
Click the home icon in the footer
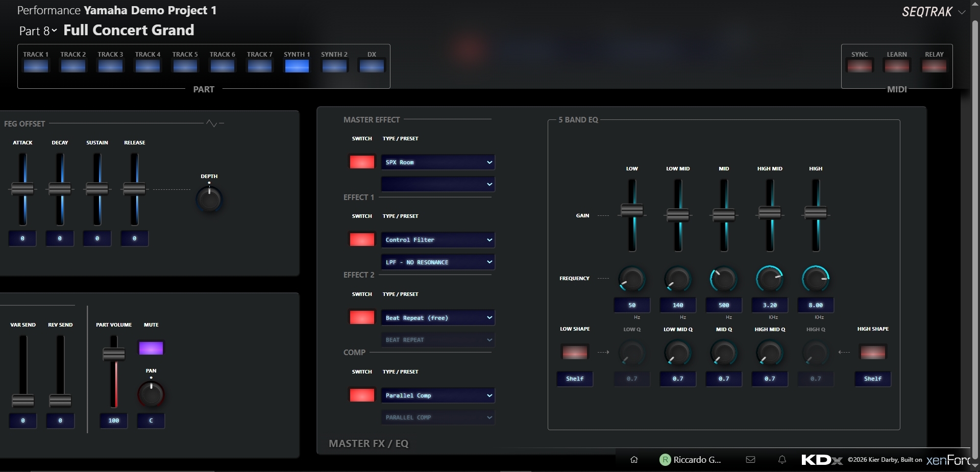634,460
